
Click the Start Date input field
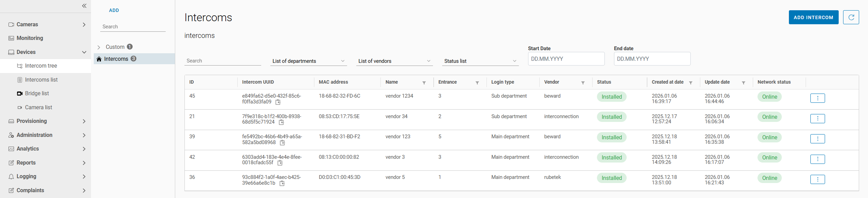tap(566, 59)
